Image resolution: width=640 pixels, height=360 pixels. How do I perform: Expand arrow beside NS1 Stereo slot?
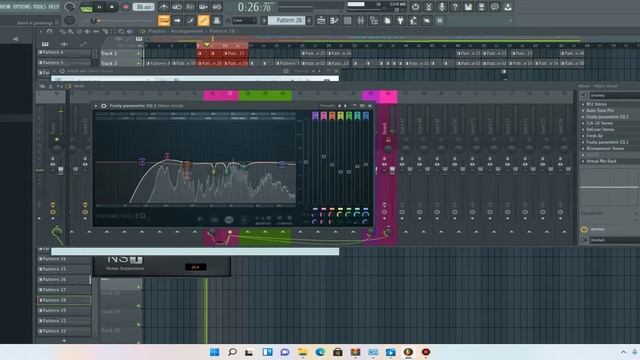(583, 104)
